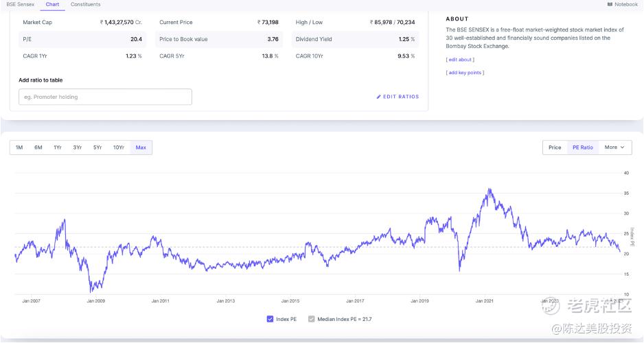Click the Price to Book value label
The height and width of the screenshot is (343, 644).
[183, 39]
